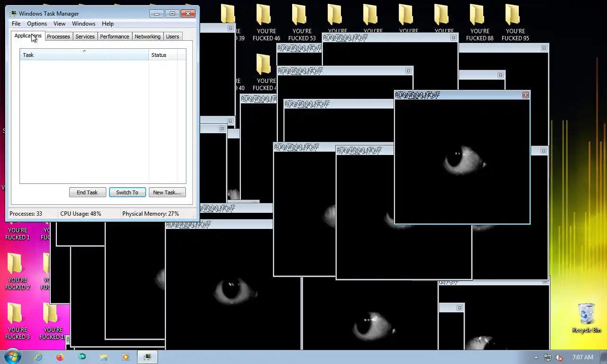Click the 'Processes: 33' status bar text
The height and width of the screenshot is (364, 607).
[x=26, y=214]
